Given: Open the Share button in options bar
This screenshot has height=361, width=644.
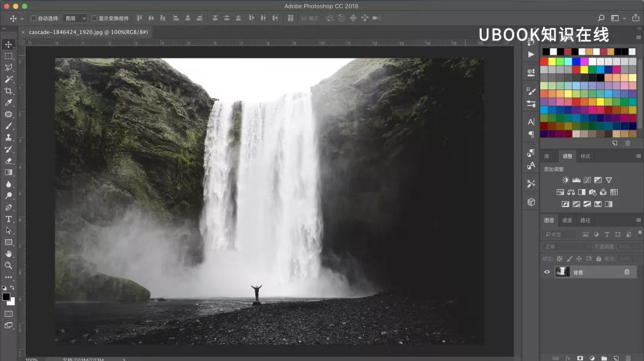Looking at the screenshot, I should pyautogui.click(x=636, y=18).
